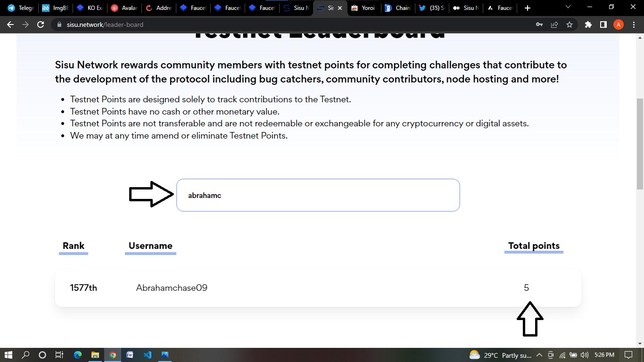Open Cortana circle icon
The image size is (644, 362).
point(42,355)
